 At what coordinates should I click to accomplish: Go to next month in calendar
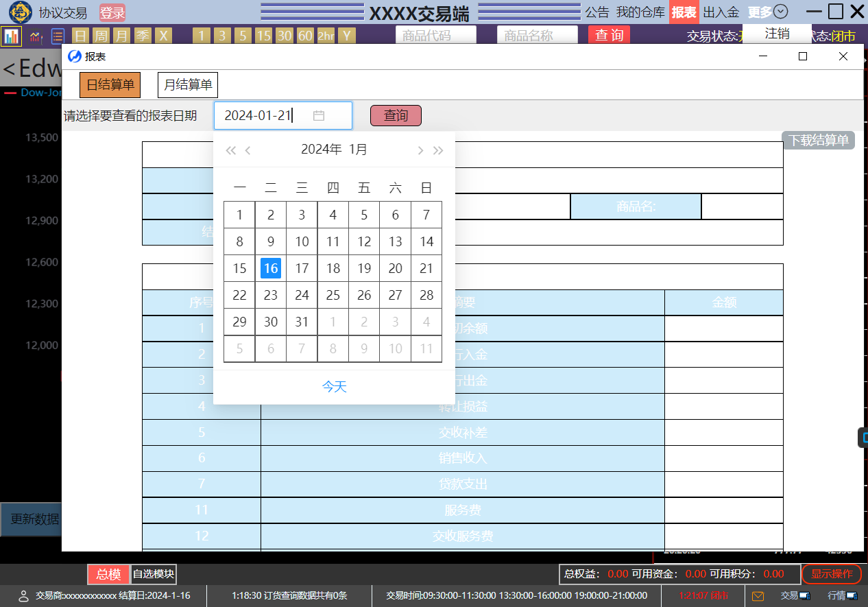click(420, 150)
